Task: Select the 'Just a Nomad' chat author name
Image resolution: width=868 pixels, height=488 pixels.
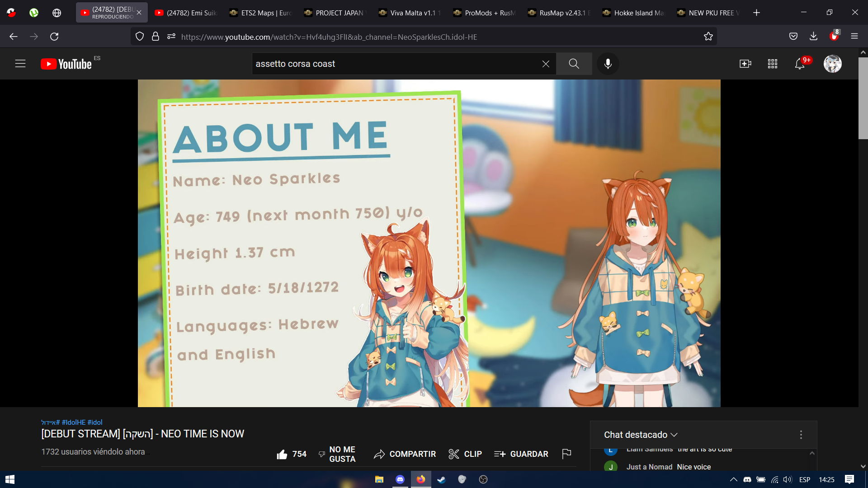Action: click(x=649, y=467)
